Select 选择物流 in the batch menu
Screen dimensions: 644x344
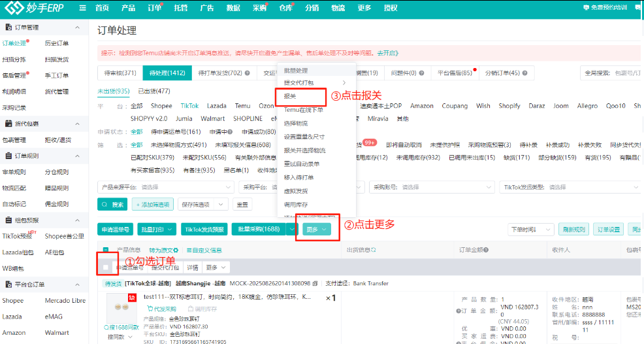coord(296,124)
